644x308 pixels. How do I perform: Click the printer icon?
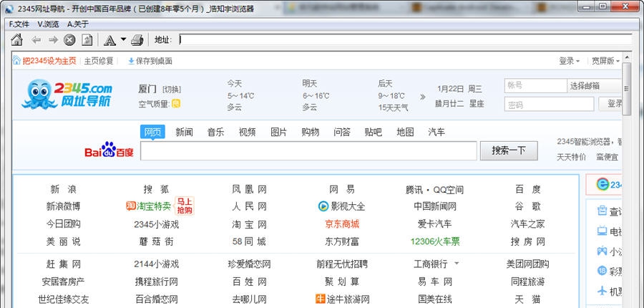[137, 40]
